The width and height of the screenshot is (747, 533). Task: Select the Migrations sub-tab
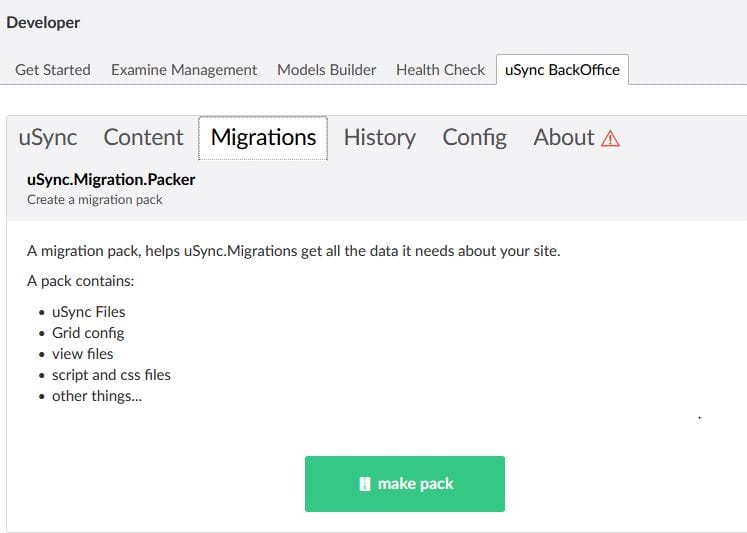click(x=263, y=138)
